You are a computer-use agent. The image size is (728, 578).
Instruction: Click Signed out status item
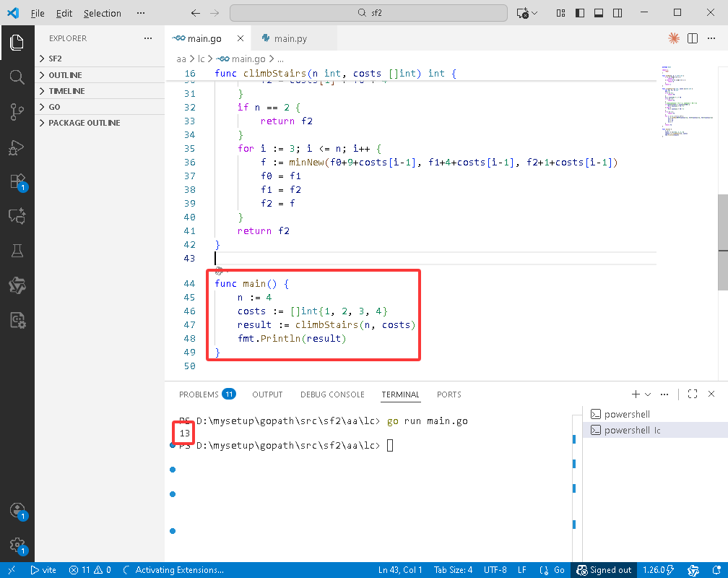[604, 570]
